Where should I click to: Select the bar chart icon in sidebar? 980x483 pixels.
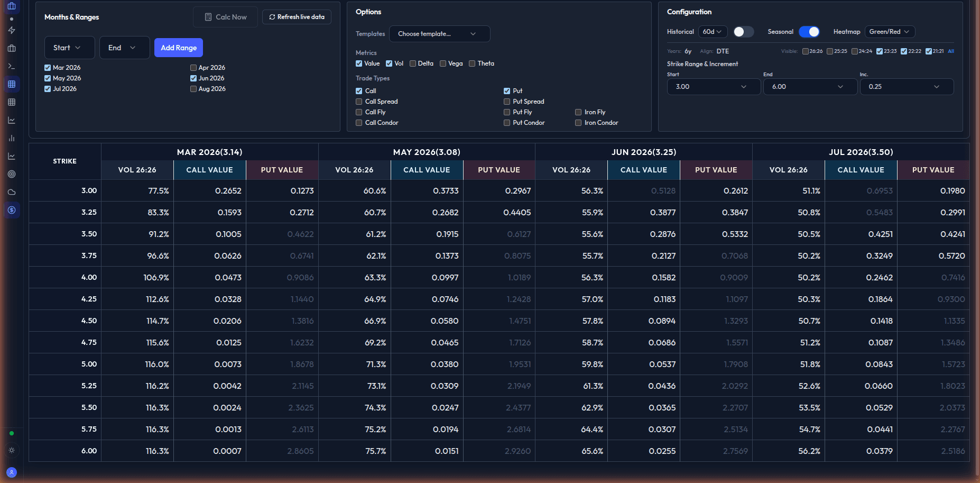tap(12, 138)
